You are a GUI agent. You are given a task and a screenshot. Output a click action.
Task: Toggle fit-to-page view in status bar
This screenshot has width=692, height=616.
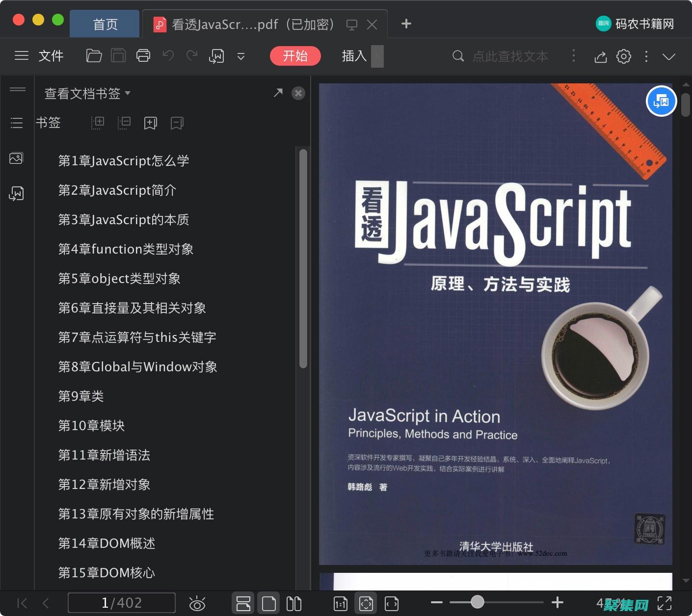coord(366,603)
